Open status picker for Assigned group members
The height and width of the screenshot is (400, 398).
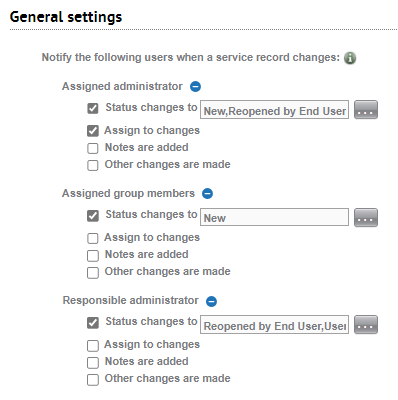(x=366, y=217)
